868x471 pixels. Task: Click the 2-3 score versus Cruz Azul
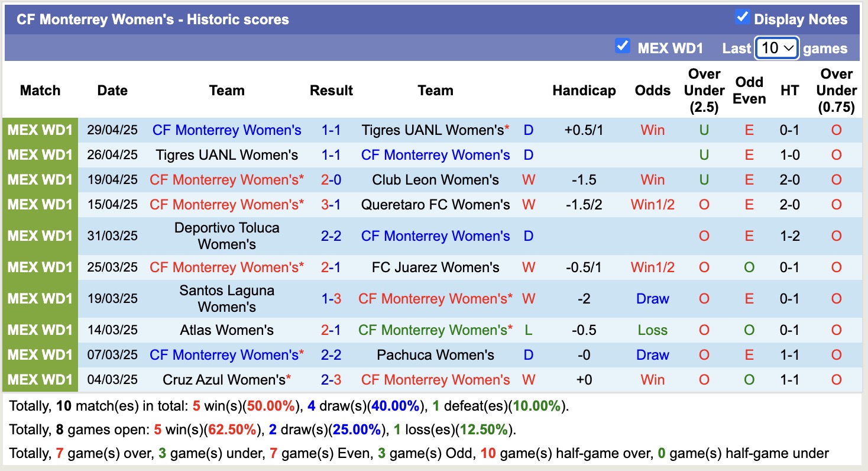331,380
